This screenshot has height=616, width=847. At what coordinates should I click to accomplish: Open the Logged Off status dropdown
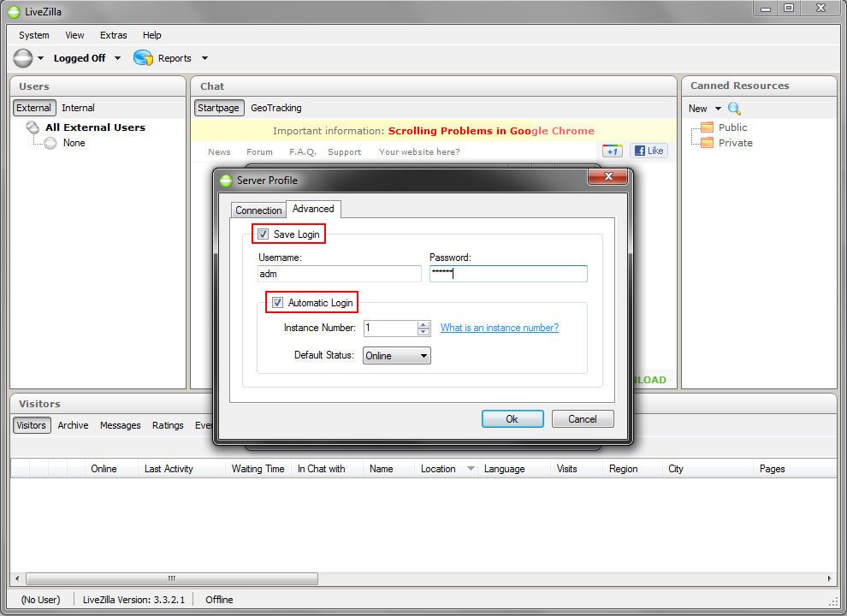coord(117,57)
